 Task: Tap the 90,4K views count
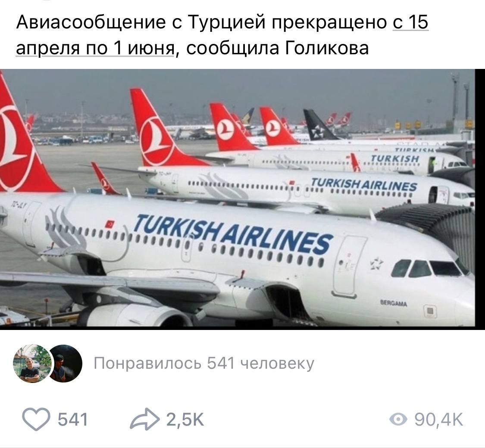[439, 420]
